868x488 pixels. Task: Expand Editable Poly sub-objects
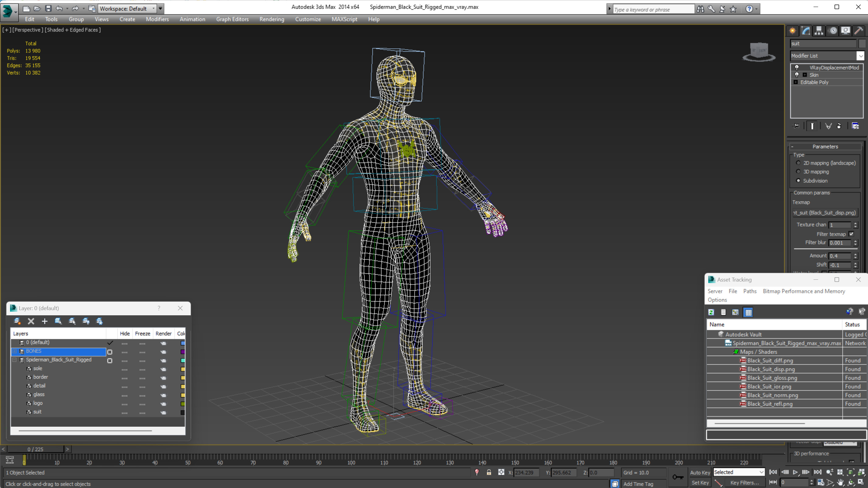(x=796, y=82)
